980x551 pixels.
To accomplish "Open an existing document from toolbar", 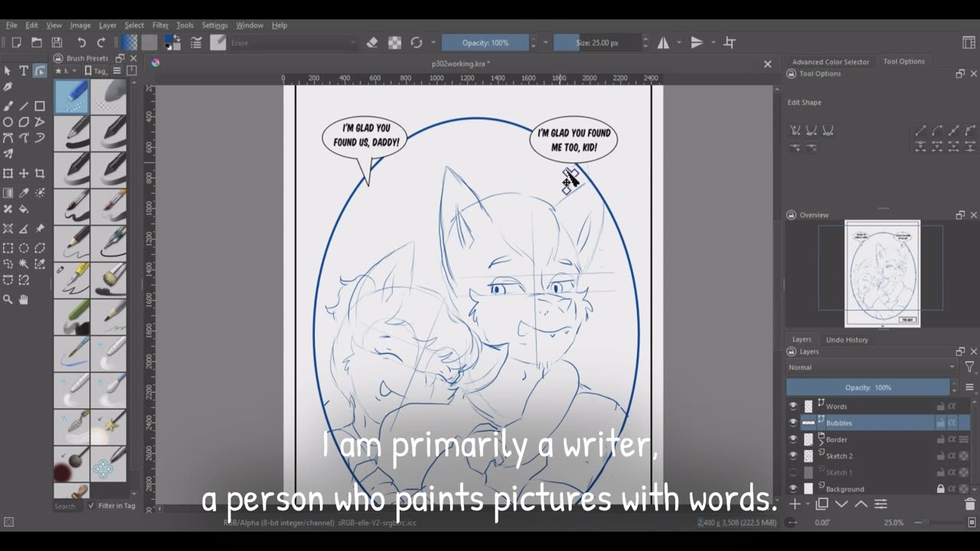I will click(36, 43).
